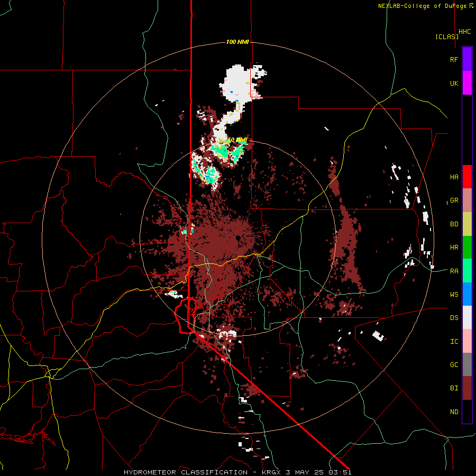Viewport: 476px width, 476px height.
Task: Pick the RA light-green legend block
Action: [x=467, y=271]
